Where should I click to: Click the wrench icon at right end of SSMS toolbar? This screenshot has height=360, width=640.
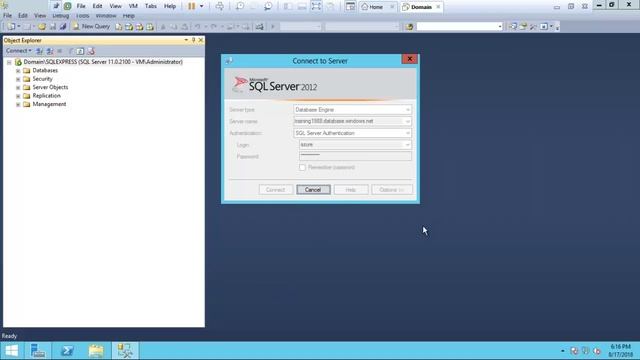533,27
